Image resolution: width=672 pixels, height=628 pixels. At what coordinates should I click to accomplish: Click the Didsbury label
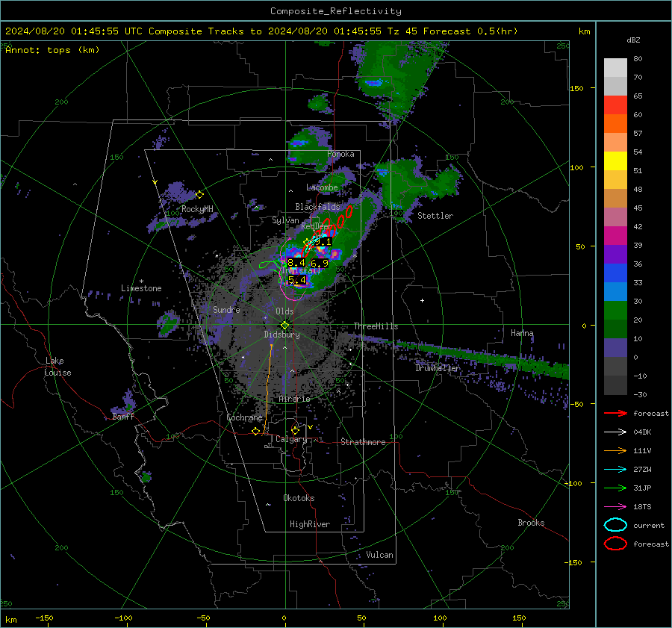click(x=281, y=335)
